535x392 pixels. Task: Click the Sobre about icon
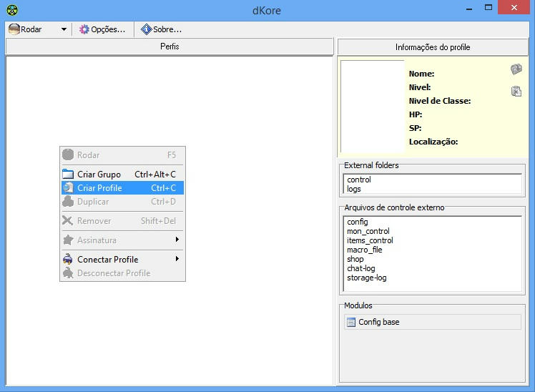pyautogui.click(x=147, y=29)
